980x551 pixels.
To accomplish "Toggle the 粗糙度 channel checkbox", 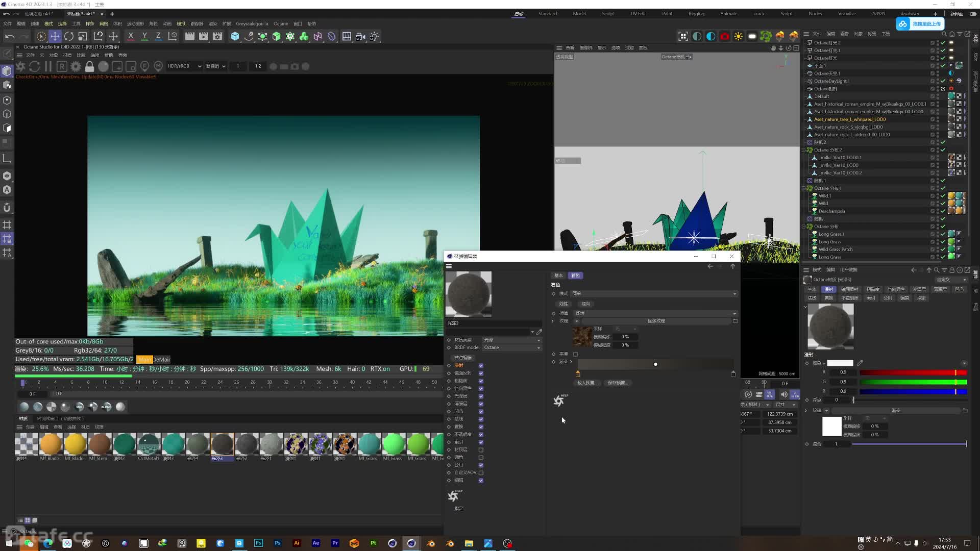I will 481,381.
